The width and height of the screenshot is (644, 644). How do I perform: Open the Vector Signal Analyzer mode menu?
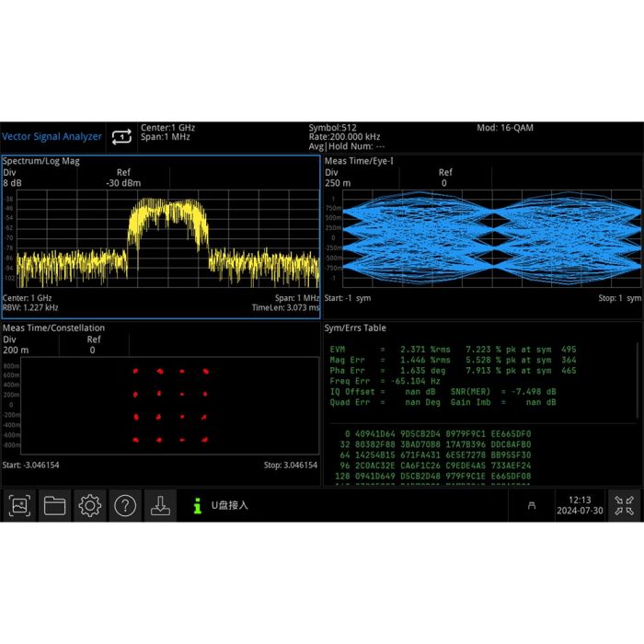coord(52,137)
